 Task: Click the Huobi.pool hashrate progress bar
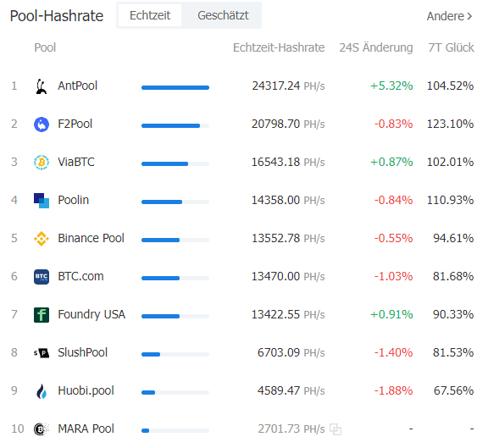pos(175,393)
